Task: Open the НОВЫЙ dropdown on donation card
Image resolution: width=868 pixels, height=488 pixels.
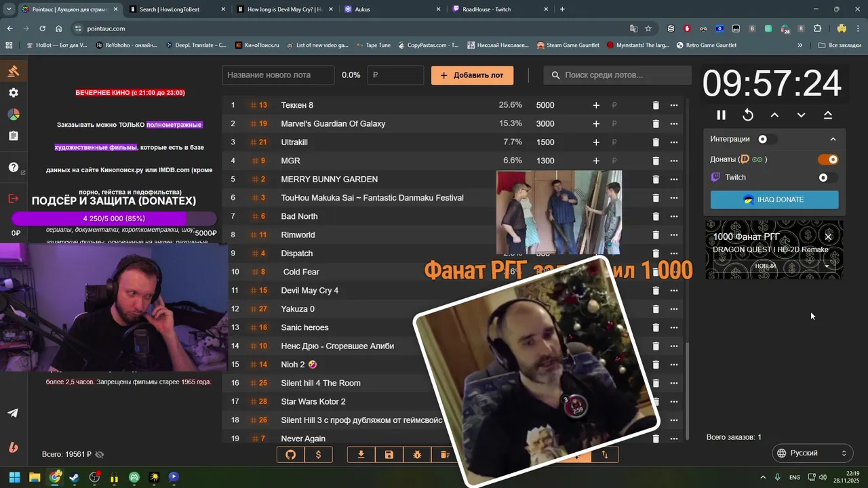Action: click(775, 266)
